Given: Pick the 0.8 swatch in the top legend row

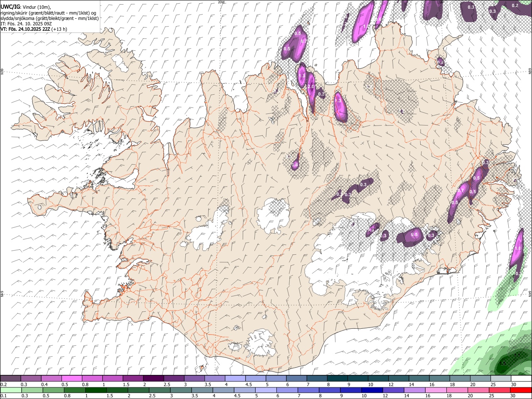Looking at the screenshot, I should pyautogui.click(x=92, y=379).
